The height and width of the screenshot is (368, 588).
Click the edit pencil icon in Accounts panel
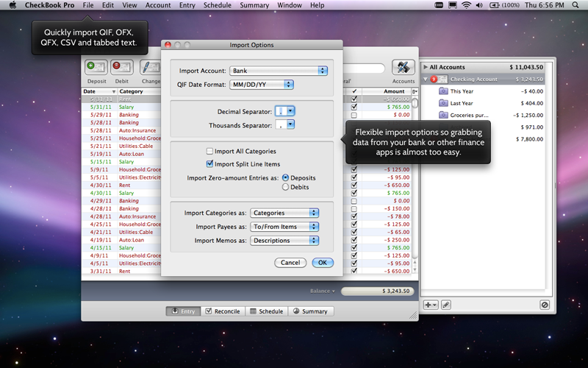point(445,305)
